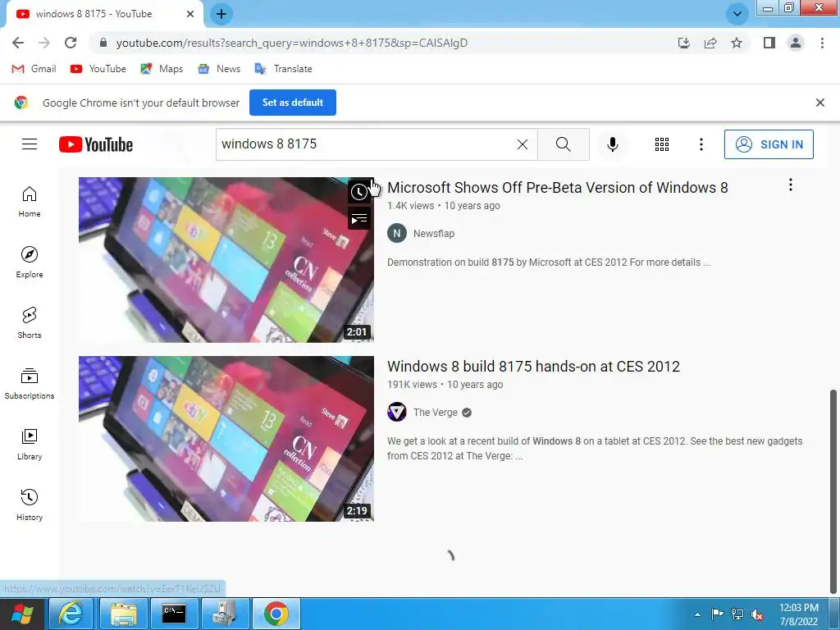Open Windows 8 build 8175 hands-on title
840x630 pixels.
click(x=533, y=367)
